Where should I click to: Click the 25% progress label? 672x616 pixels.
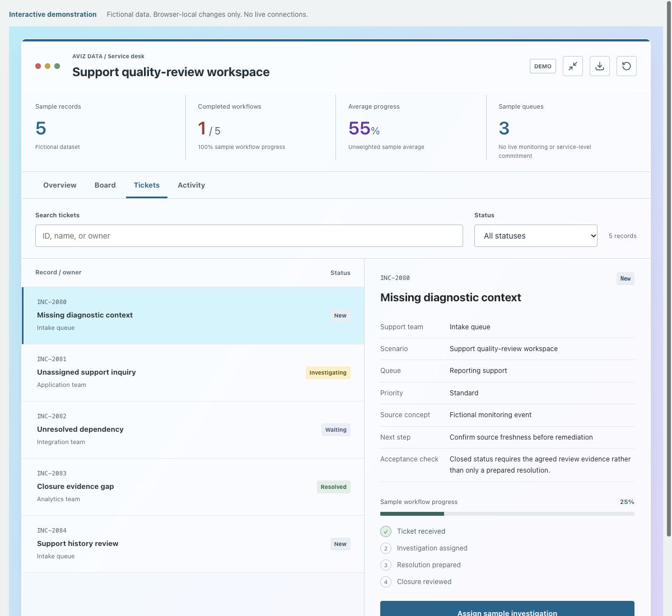click(627, 502)
